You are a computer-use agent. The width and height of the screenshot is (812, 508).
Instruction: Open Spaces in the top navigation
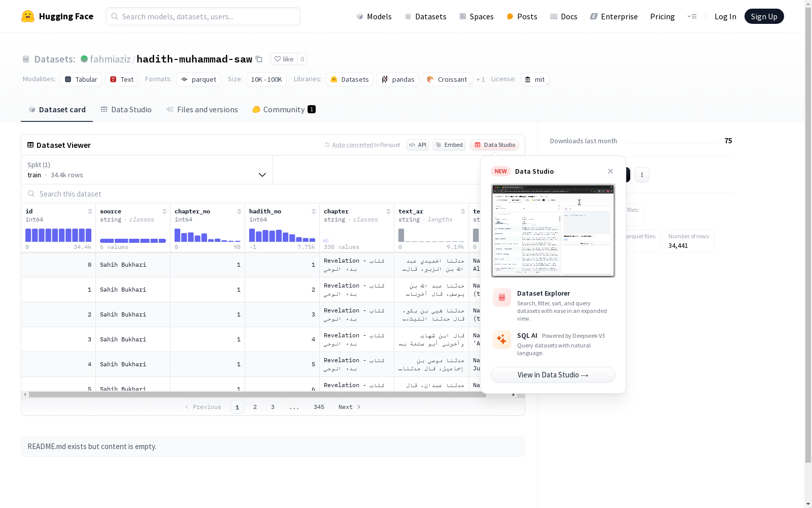pos(476,16)
